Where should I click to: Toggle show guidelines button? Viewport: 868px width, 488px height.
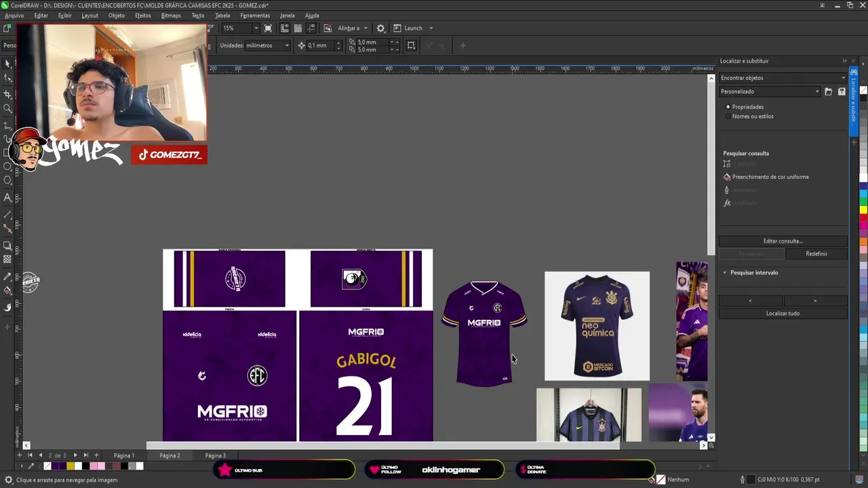coord(311,28)
